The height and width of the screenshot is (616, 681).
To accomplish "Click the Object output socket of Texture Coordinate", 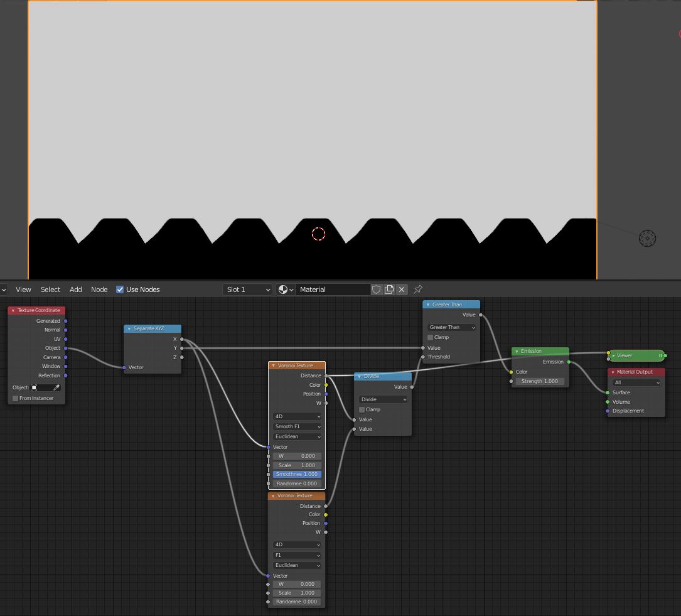I will point(65,349).
